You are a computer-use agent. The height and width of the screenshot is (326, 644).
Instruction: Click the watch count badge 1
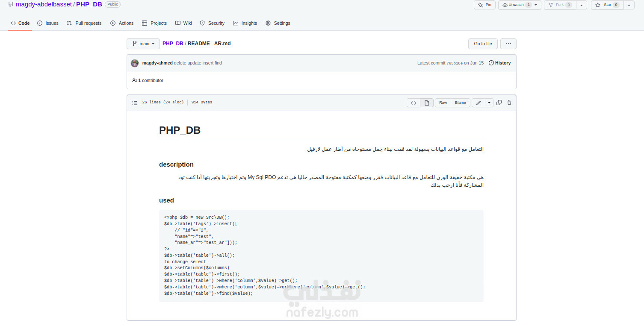[529, 5]
